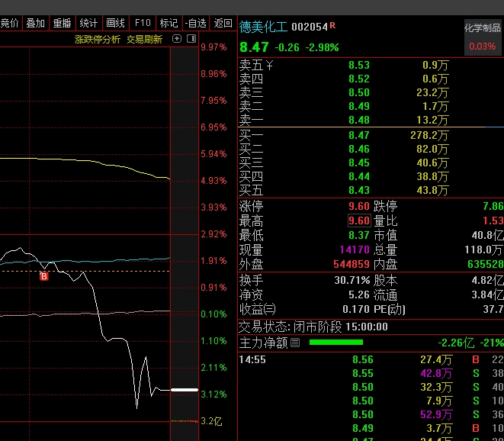
Task: Click 返回 return button
Action: click(223, 23)
